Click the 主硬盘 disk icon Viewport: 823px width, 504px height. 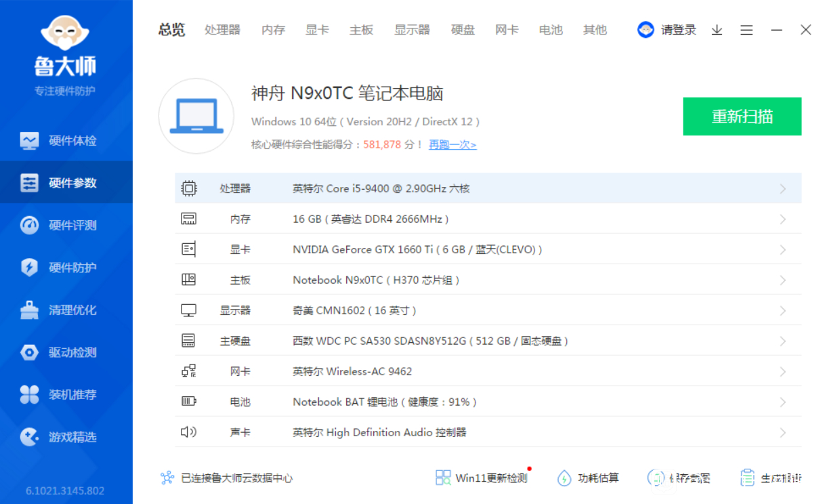[189, 341]
